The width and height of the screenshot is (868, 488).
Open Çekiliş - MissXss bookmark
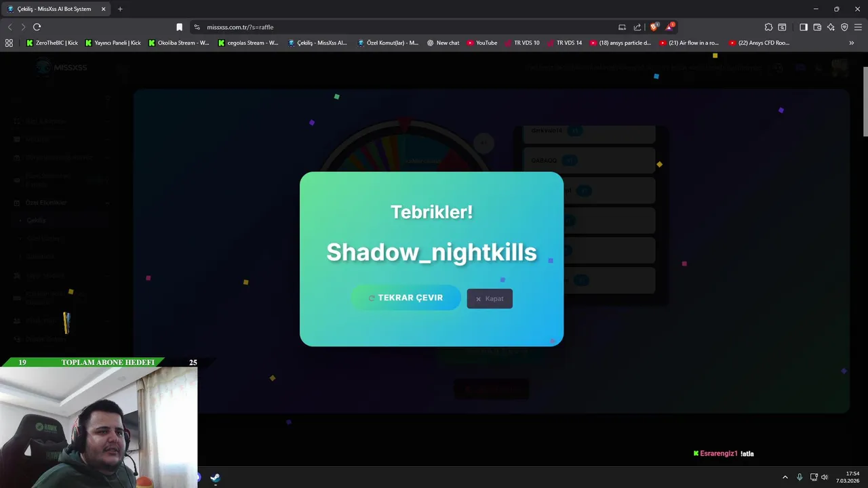point(317,43)
